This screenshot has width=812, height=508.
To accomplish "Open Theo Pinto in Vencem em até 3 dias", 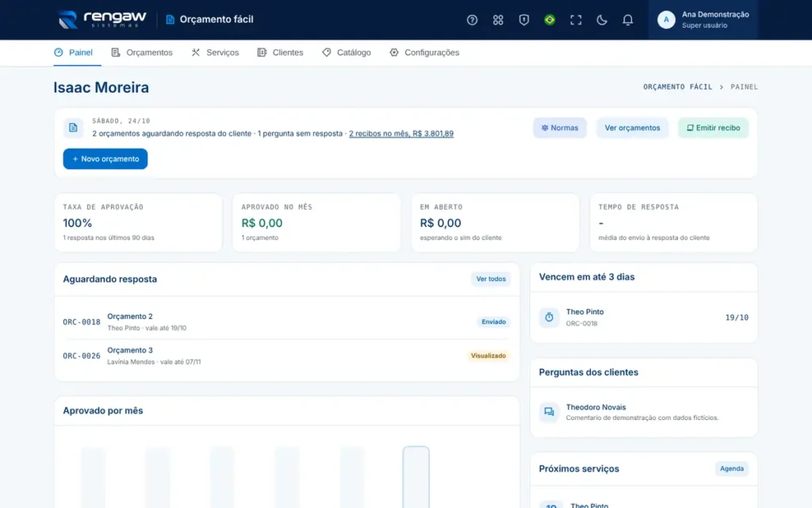I will point(644,317).
